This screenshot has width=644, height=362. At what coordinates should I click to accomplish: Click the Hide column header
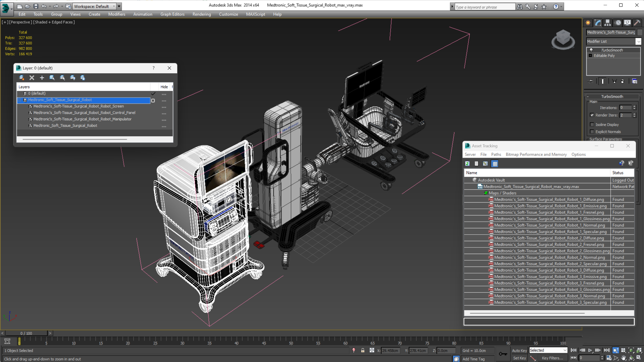(x=164, y=87)
